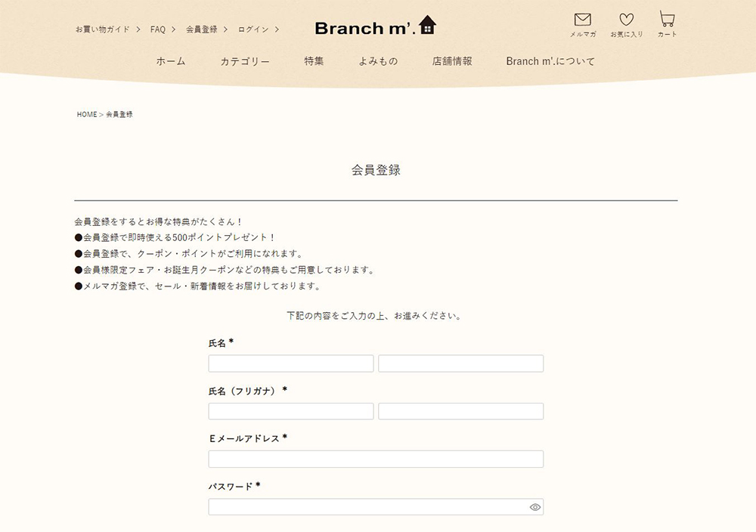Select the 特集 navigation item
Viewport: 756px width, 532px height.
pyautogui.click(x=314, y=62)
